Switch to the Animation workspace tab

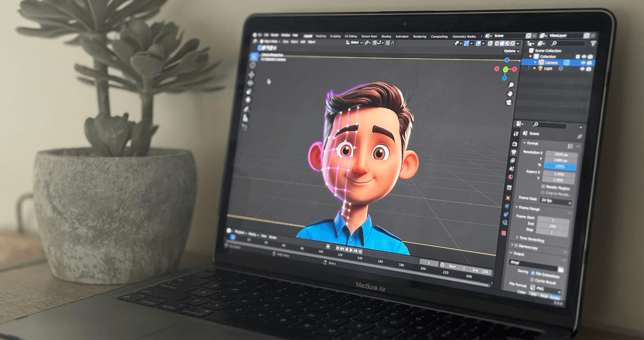pos(402,37)
